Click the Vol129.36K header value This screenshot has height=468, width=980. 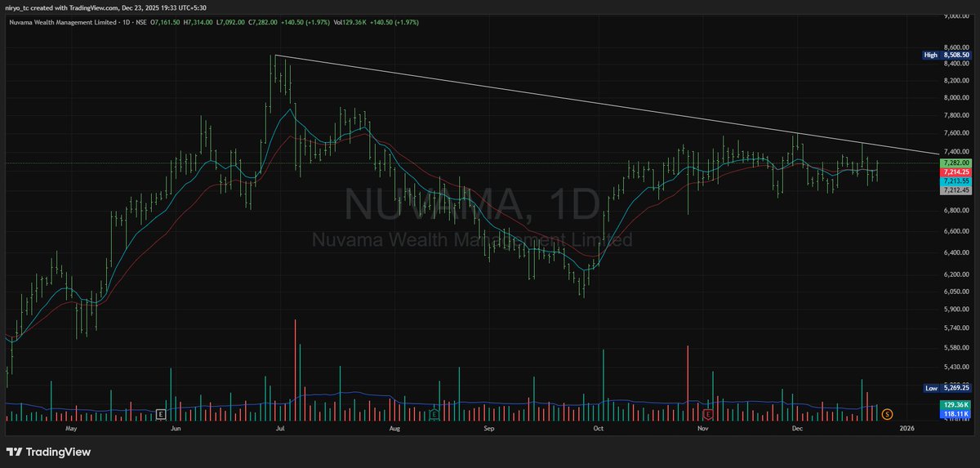(x=350, y=22)
